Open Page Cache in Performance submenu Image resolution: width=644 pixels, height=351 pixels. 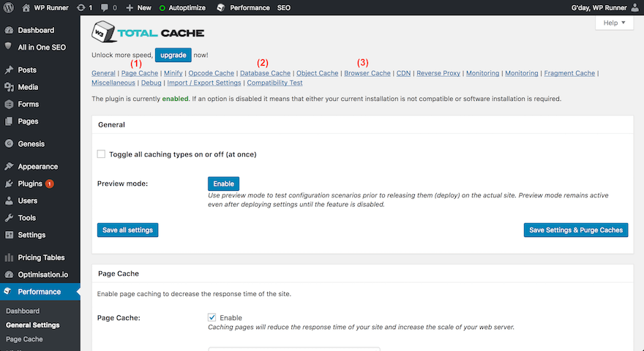point(24,339)
